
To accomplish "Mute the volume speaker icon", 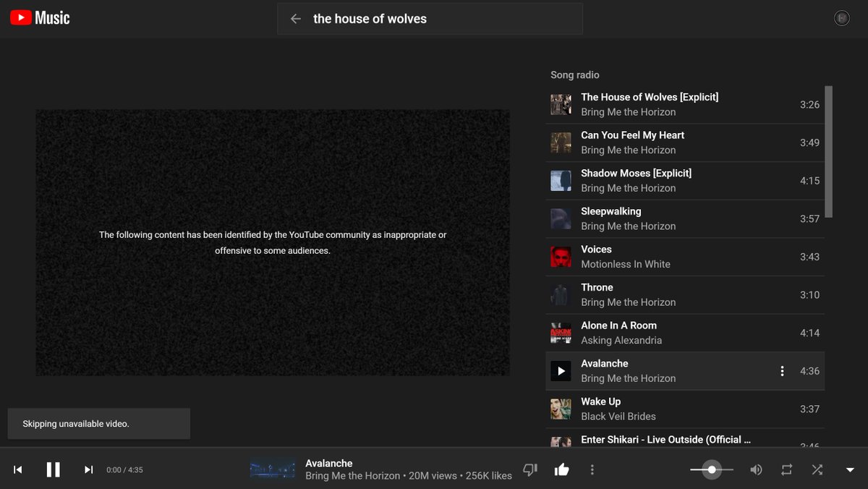I will 756,469.
